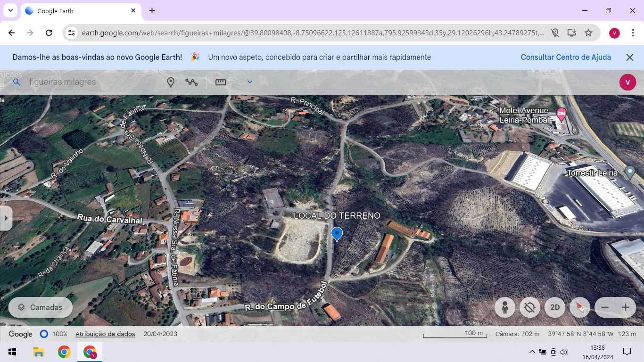Bookmark this page with the star
This screenshot has height=362, width=644.
(588, 33)
